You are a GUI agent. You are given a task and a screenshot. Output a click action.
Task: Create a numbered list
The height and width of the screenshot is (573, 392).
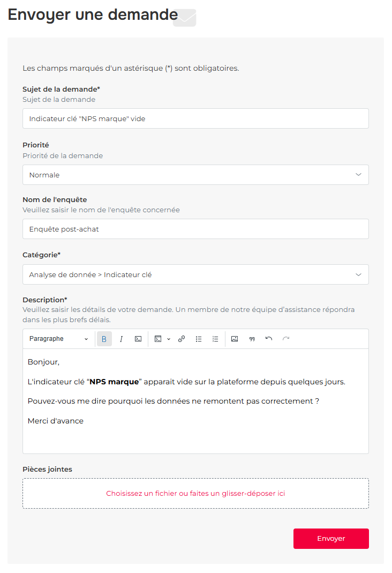point(215,339)
